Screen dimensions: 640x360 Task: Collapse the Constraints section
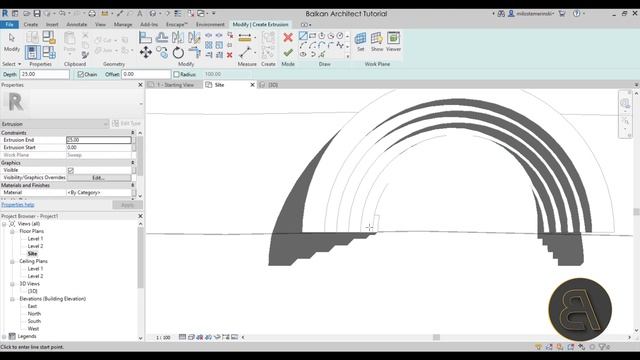133,133
